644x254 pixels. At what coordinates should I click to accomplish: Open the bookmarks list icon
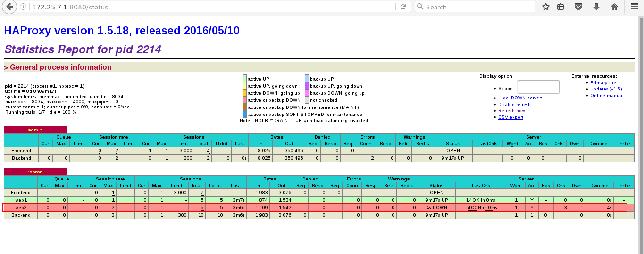click(x=560, y=7)
